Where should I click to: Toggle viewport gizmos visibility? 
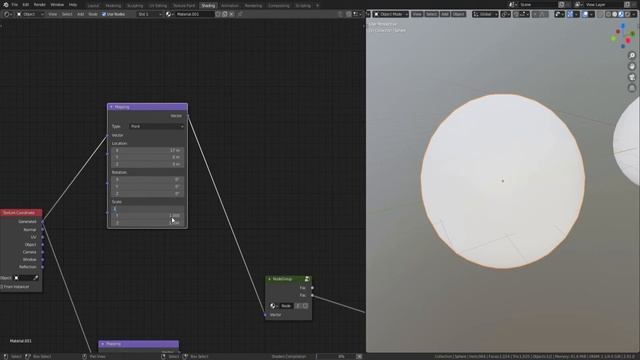coord(570,14)
